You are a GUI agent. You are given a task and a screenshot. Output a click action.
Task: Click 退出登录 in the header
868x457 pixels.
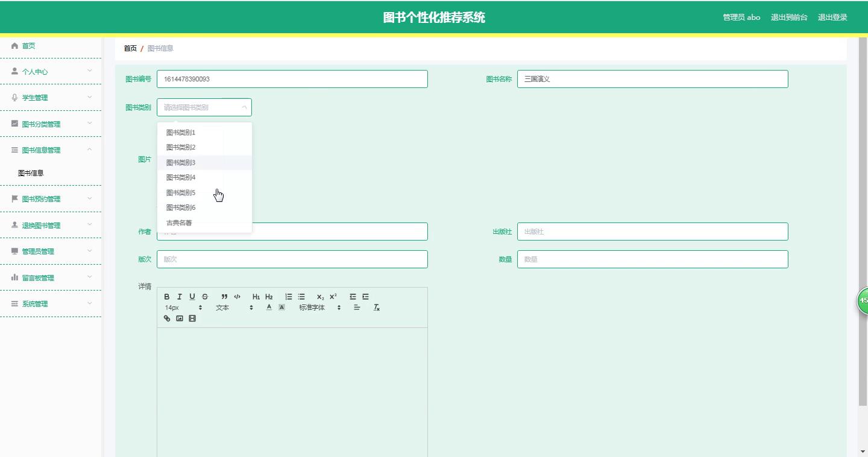832,17
